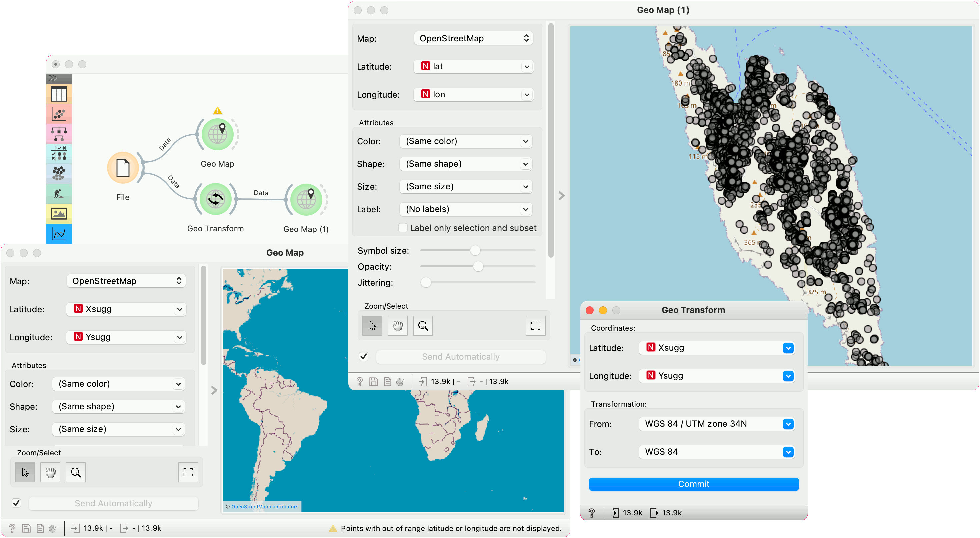Open Color dropdown in lower Geo Map
The width and height of the screenshot is (980, 538).
118,384
